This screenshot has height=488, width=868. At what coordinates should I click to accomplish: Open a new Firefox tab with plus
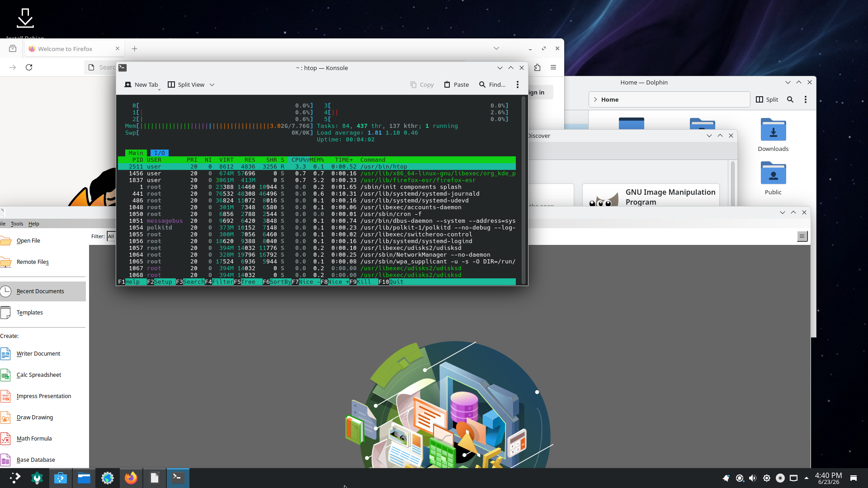click(134, 49)
